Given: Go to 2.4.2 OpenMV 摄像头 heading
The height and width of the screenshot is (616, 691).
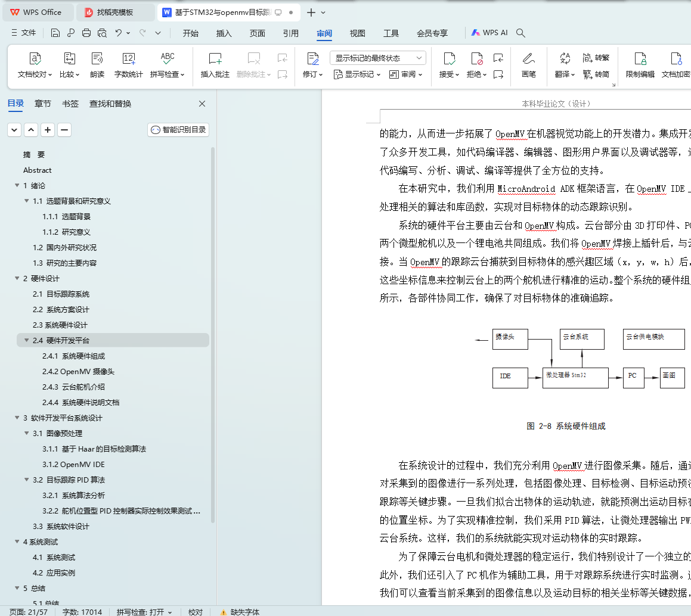Looking at the screenshot, I should pyautogui.click(x=79, y=371).
